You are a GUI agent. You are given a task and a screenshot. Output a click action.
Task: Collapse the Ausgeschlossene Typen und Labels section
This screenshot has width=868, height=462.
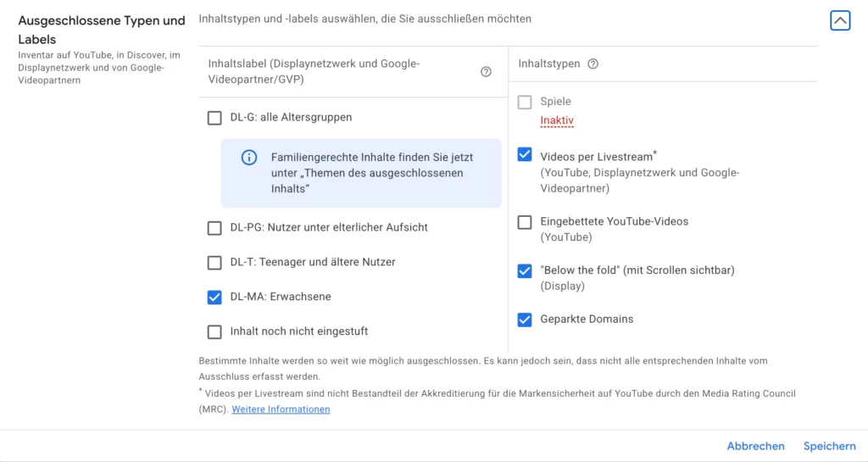coord(840,21)
